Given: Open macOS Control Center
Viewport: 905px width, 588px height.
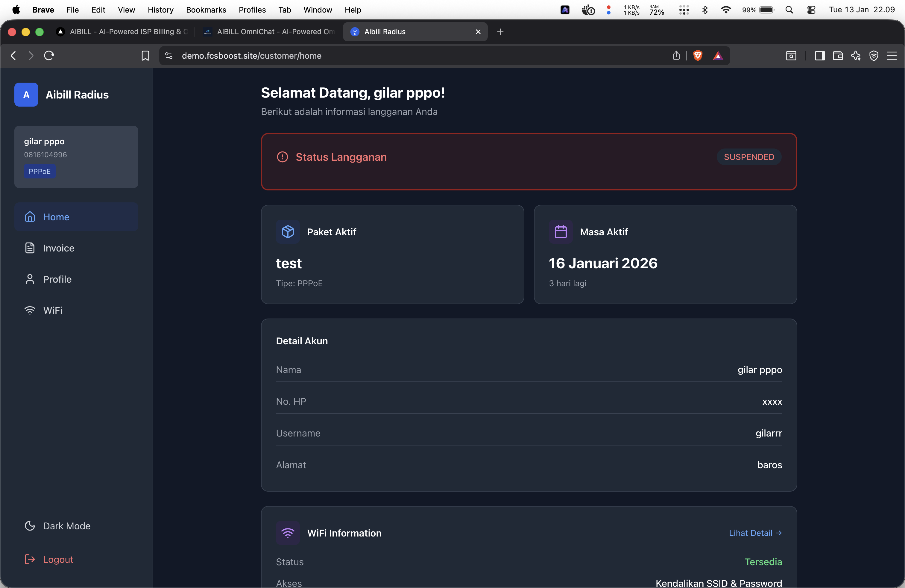Looking at the screenshot, I should (x=811, y=10).
